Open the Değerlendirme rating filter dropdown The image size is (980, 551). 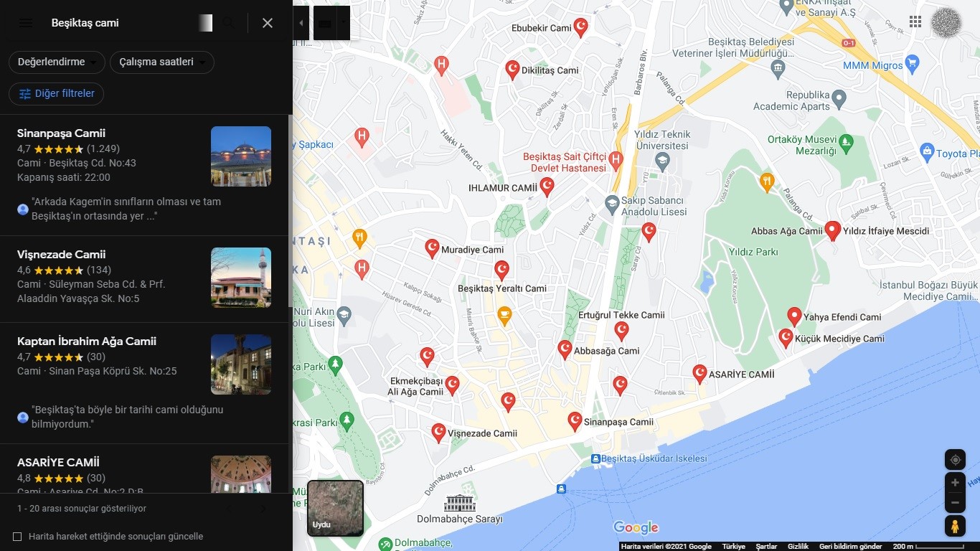click(57, 62)
